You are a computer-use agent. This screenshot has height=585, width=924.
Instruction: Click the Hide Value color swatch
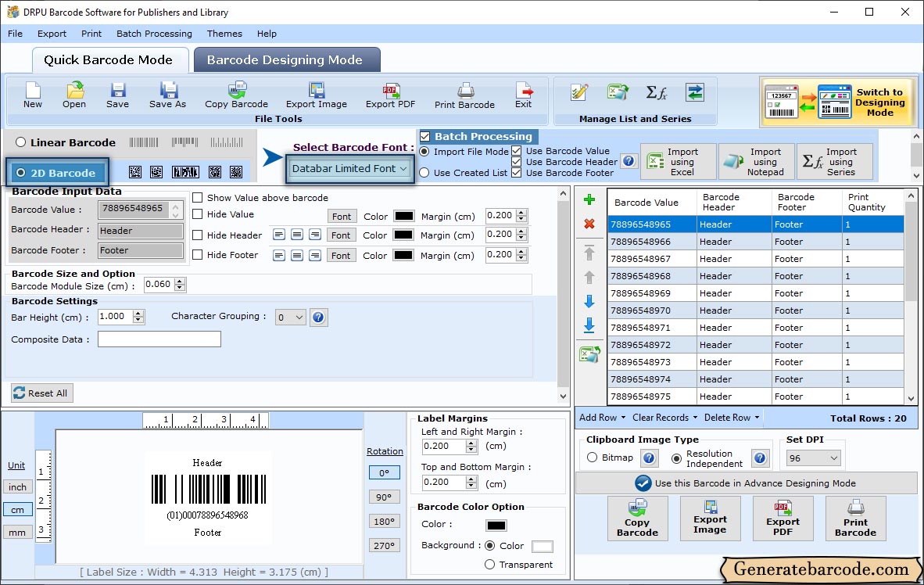tap(403, 216)
